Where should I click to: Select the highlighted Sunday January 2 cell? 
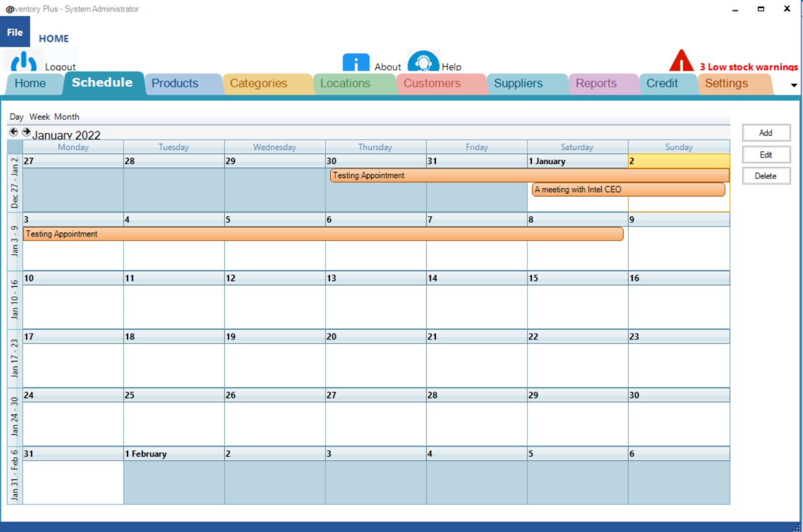point(679,183)
